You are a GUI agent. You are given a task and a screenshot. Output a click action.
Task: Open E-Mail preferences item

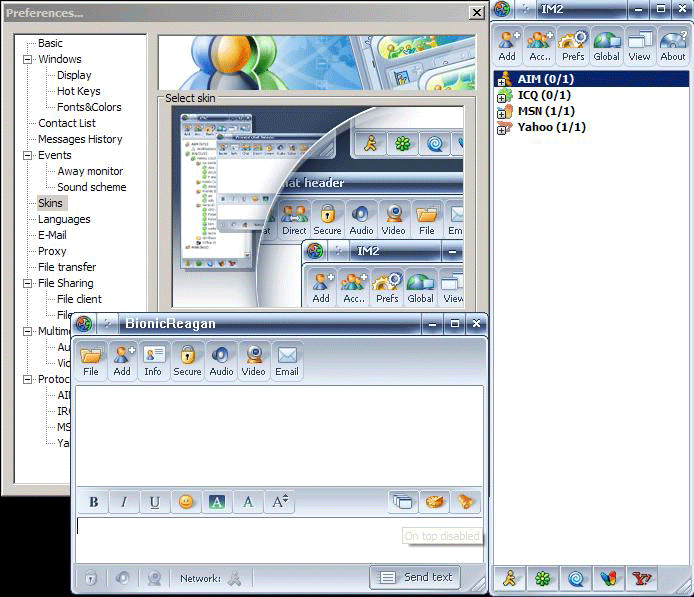[x=52, y=235]
